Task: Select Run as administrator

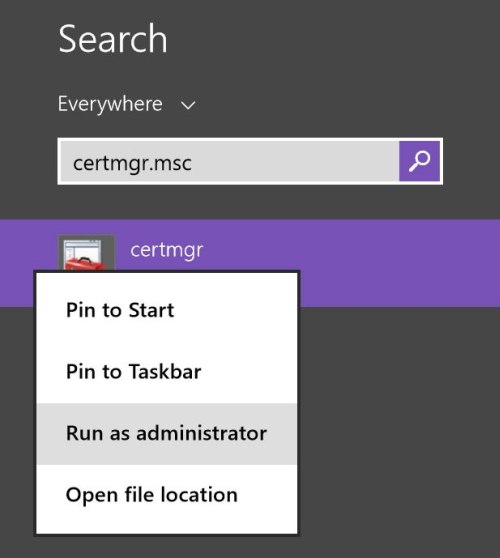Action: (167, 433)
